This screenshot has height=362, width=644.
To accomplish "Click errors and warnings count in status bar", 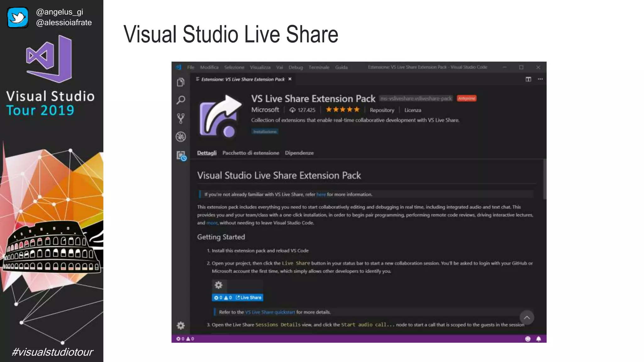I will click(x=185, y=339).
